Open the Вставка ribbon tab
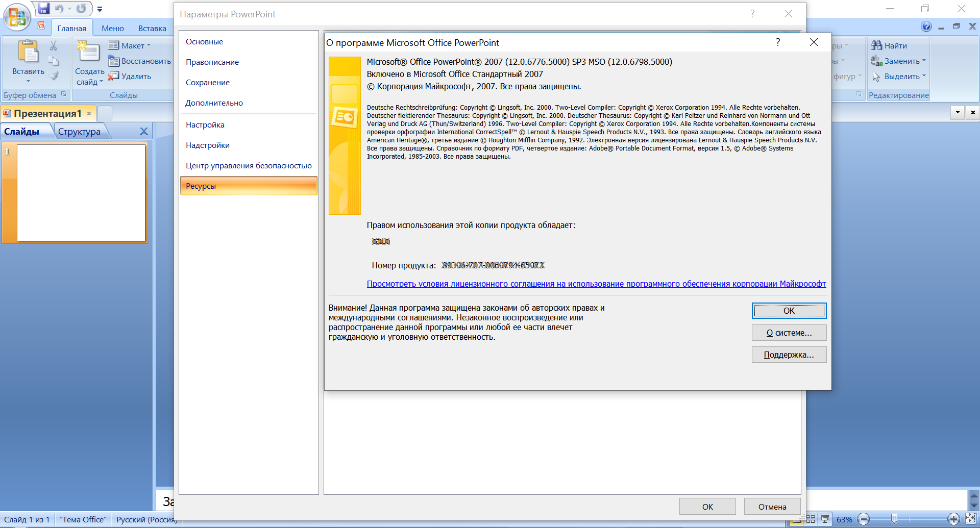The image size is (980, 528). [x=152, y=28]
